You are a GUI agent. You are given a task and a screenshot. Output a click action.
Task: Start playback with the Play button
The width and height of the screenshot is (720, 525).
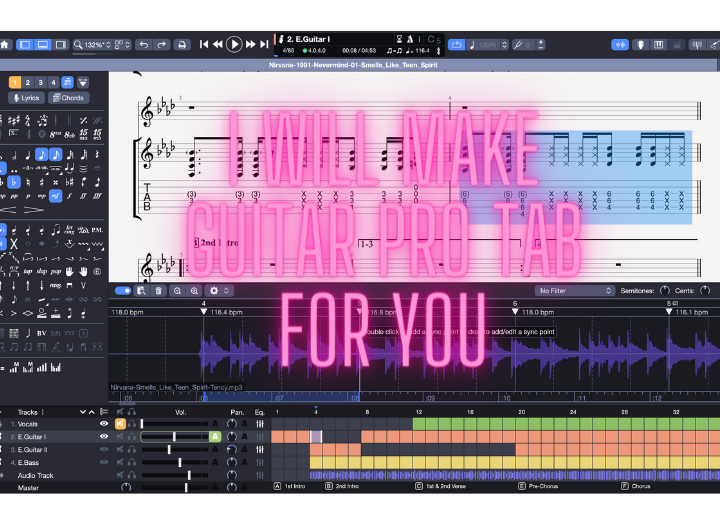click(234, 44)
